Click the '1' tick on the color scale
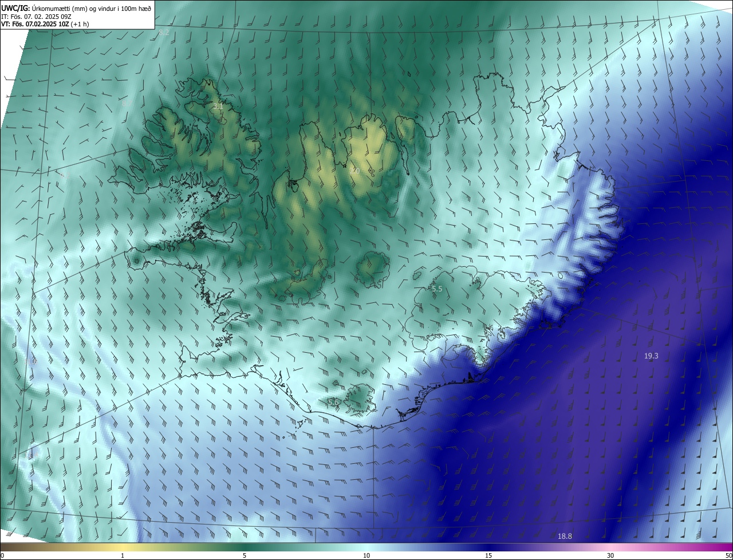 (123, 555)
